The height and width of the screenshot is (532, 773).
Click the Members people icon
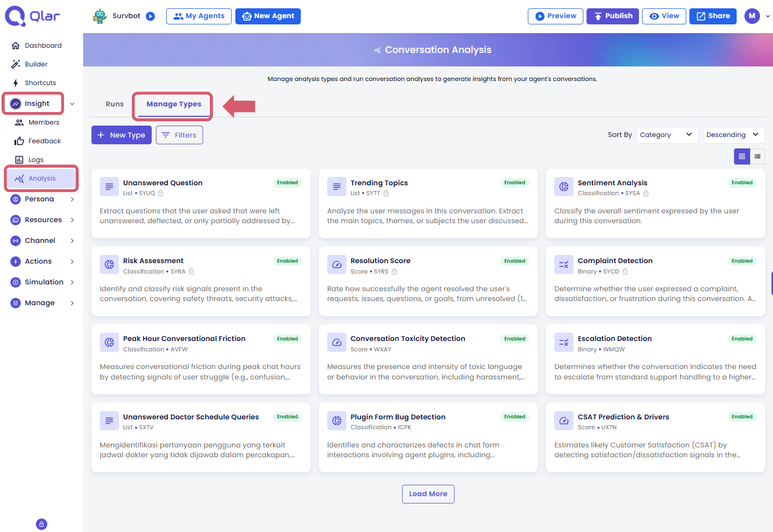click(x=19, y=122)
